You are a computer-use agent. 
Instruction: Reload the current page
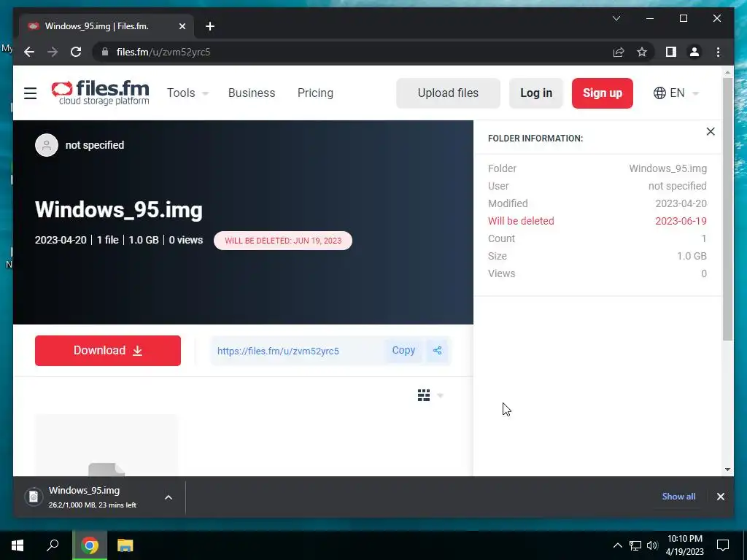click(76, 52)
